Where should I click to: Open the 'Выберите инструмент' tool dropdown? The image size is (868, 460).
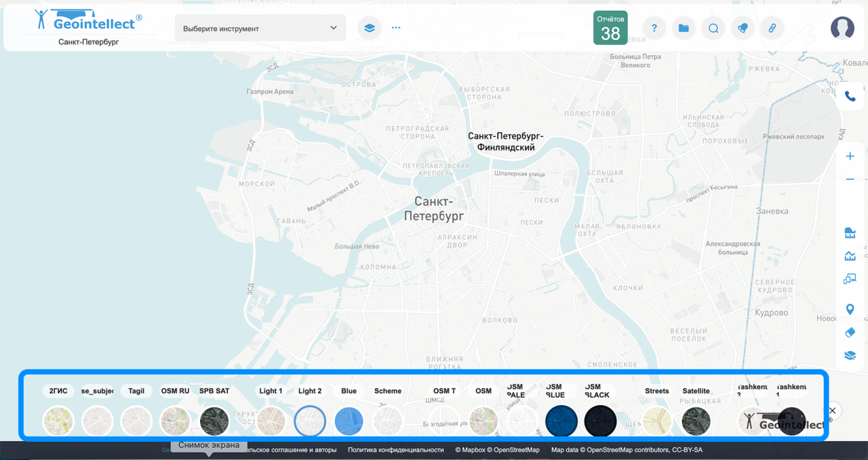pyautogui.click(x=260, y=28)
